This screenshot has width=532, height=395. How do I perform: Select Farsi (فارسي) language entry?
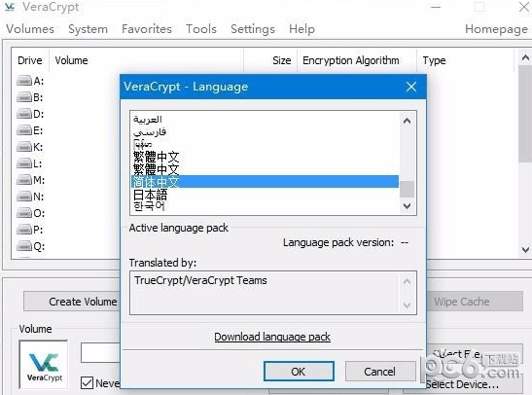[265, 131]
